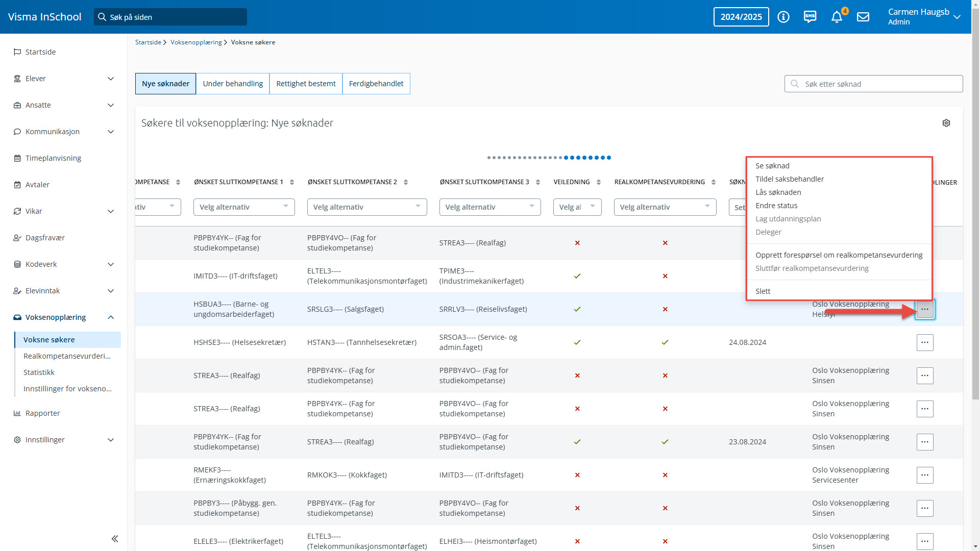
Task: Click the SMS message icon
Action: [x=810, y=17]
